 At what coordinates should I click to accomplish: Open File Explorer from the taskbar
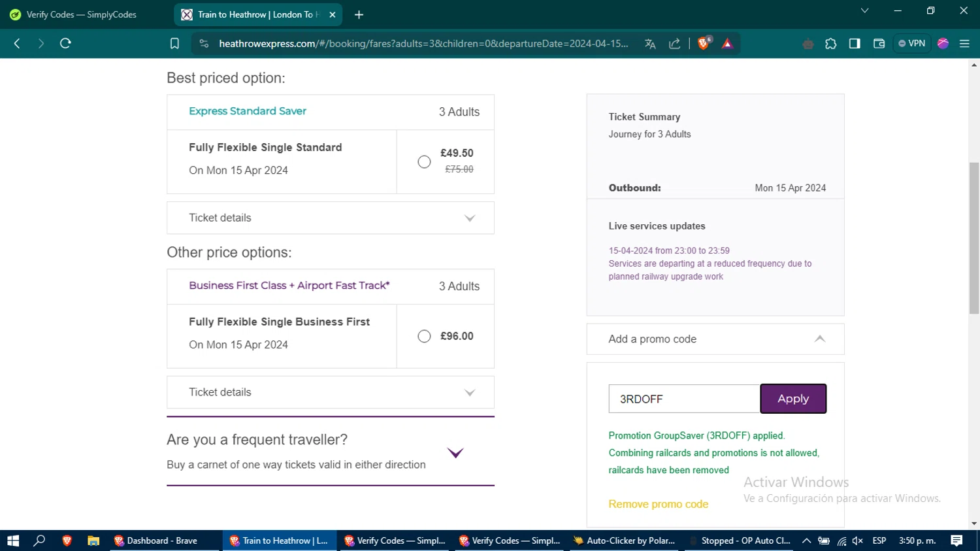pos(93,541)
